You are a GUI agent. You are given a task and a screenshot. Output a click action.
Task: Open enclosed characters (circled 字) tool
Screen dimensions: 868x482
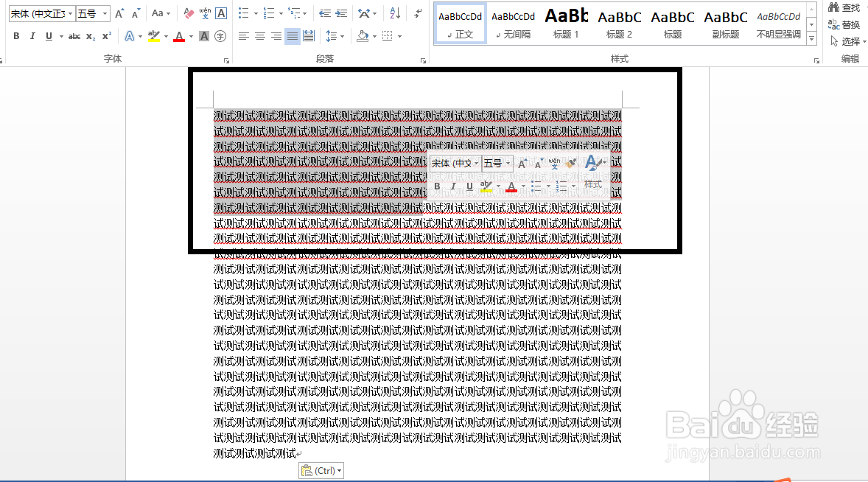(220, 37)
